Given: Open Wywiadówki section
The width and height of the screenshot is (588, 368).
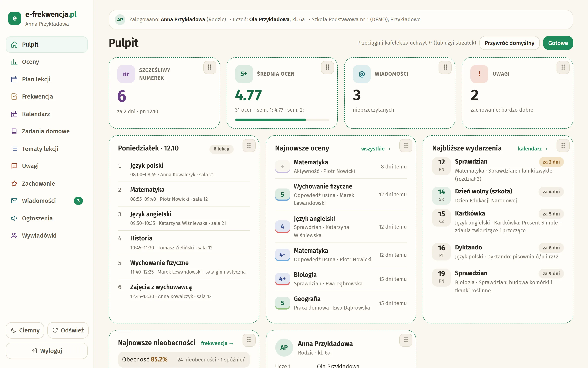Looking at the screenshot, I should 47,236.
